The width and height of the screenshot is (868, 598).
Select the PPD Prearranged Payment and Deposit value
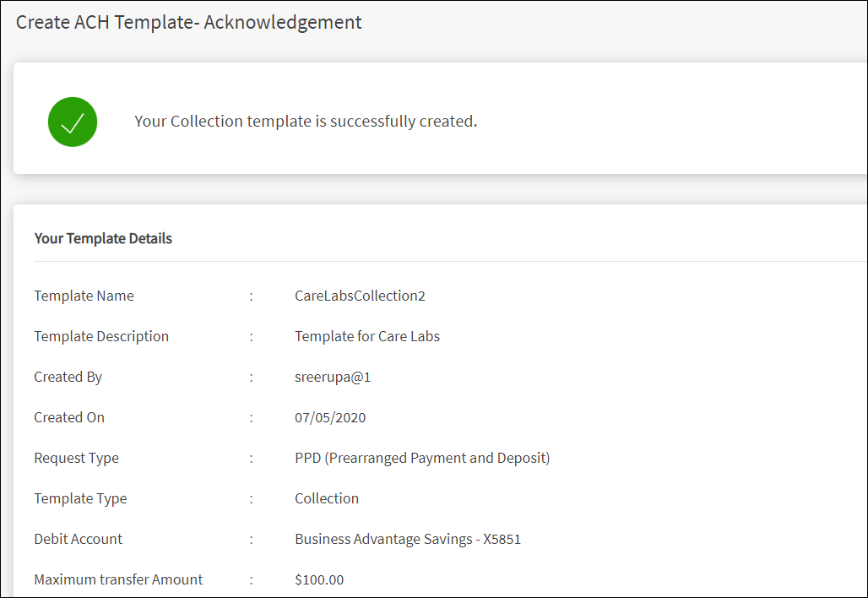pos(422,458)
